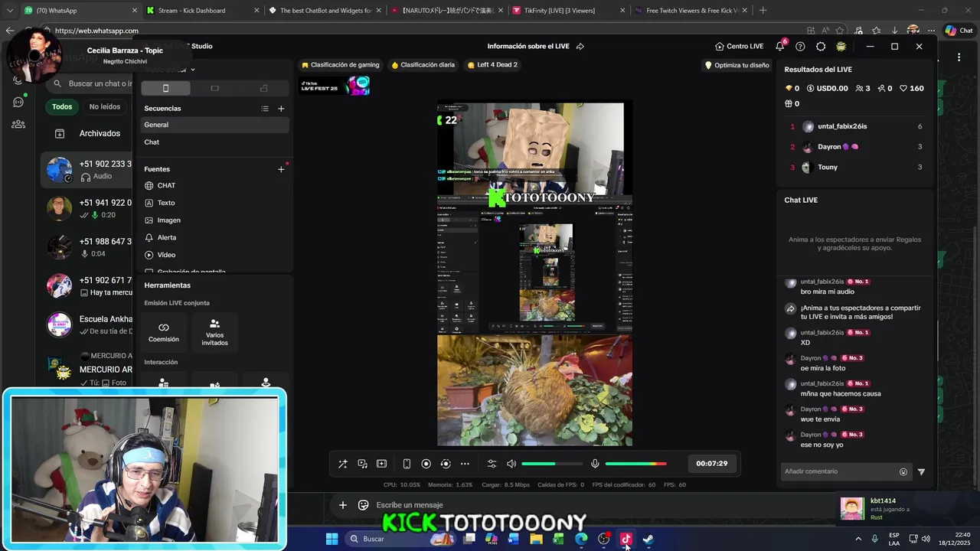Select the Chat scene
Image resolution: width=980 pixels, height=551 pixels.
coord(214,142)
